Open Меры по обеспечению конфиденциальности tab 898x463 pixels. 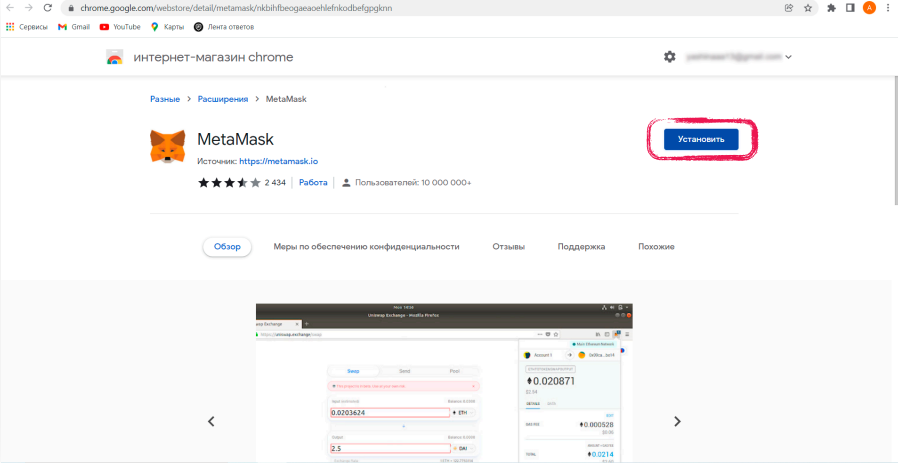367,247
